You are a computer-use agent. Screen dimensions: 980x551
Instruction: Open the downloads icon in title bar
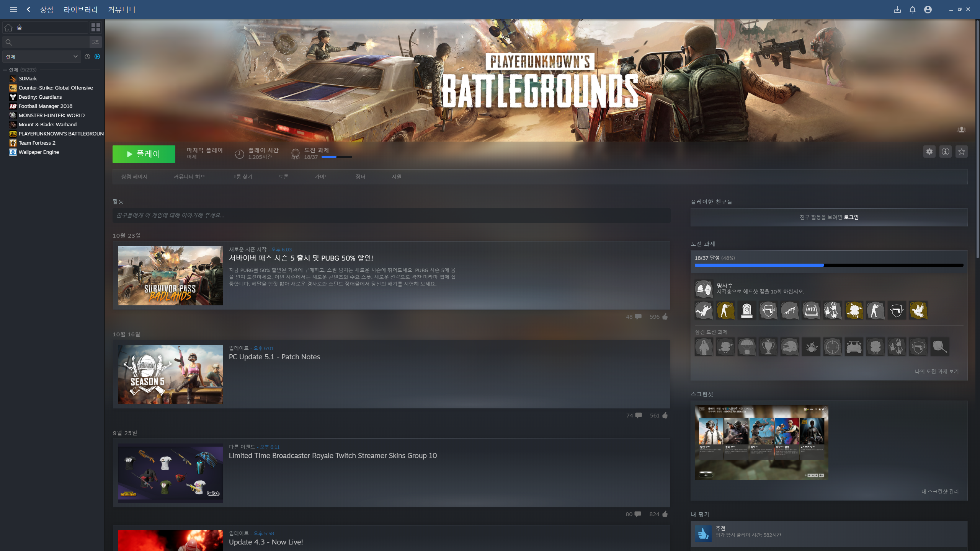click(x=897, y=10)
